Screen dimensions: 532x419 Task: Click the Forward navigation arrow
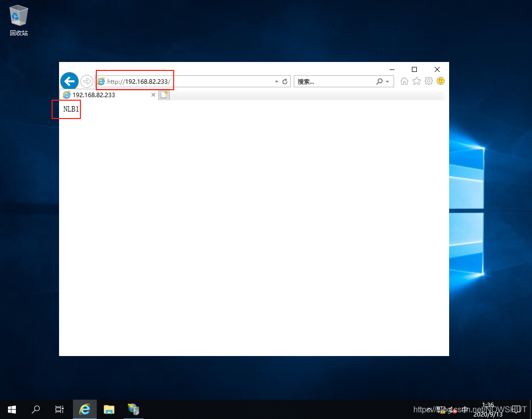86,81
